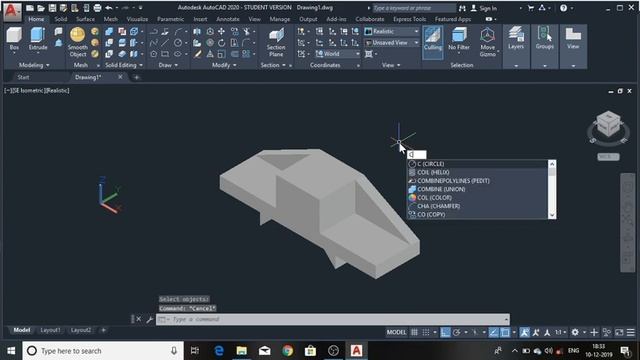Click the Undo arrow icon

(109, 8)
